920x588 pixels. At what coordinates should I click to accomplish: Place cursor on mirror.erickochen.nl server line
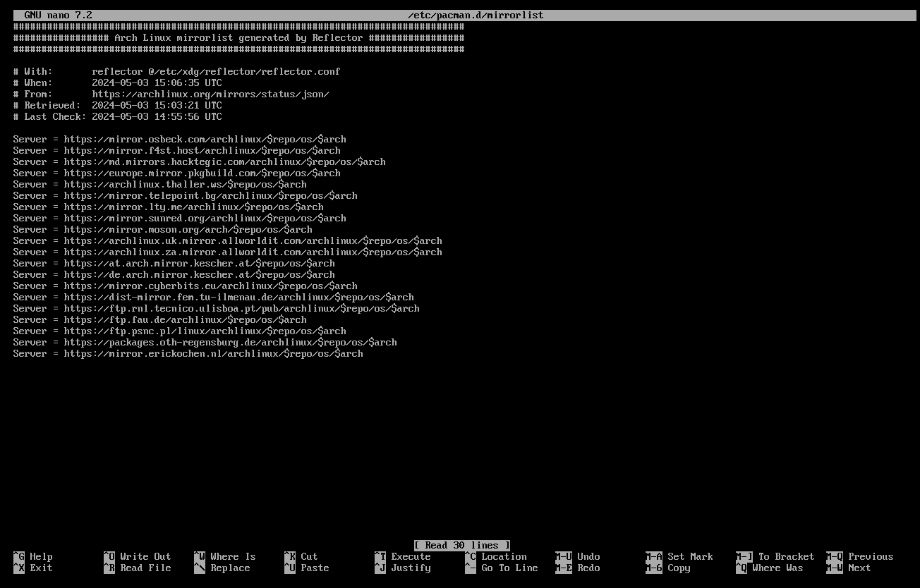coord(213,353)
